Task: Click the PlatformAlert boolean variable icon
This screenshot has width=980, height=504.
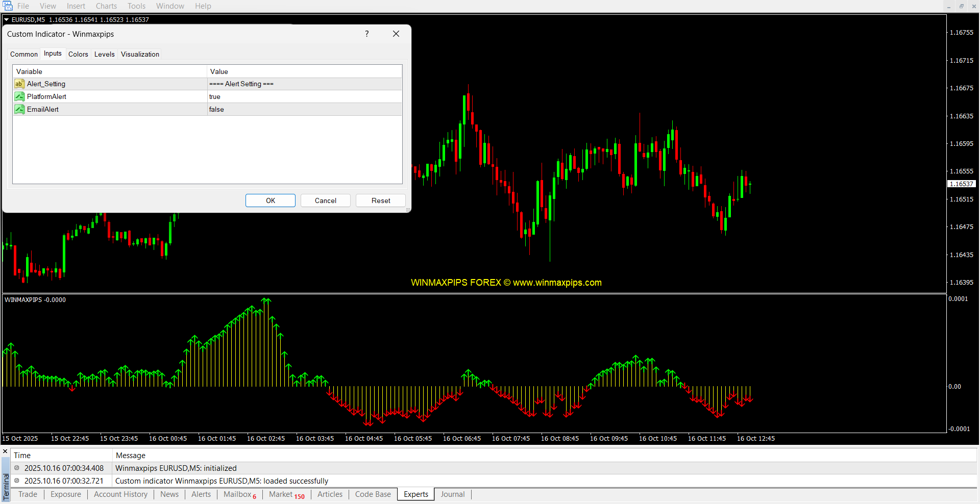Action: pyautogui.click(x=19, y=97)
